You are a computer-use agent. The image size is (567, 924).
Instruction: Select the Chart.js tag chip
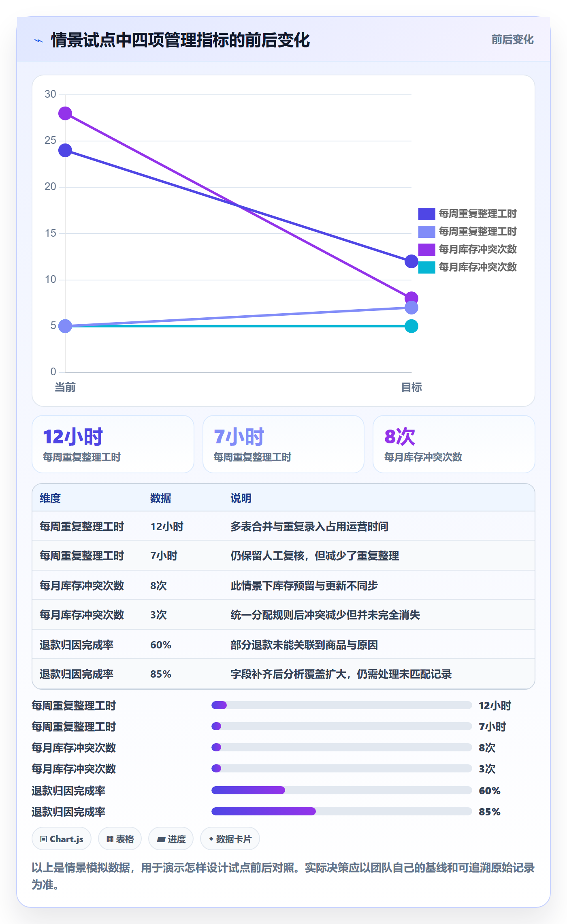62,839
